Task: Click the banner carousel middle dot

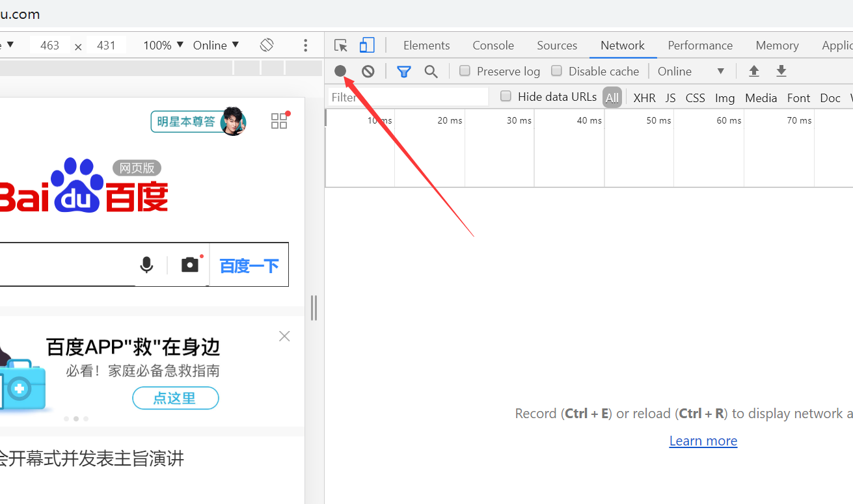Action: tap(76, 419)
